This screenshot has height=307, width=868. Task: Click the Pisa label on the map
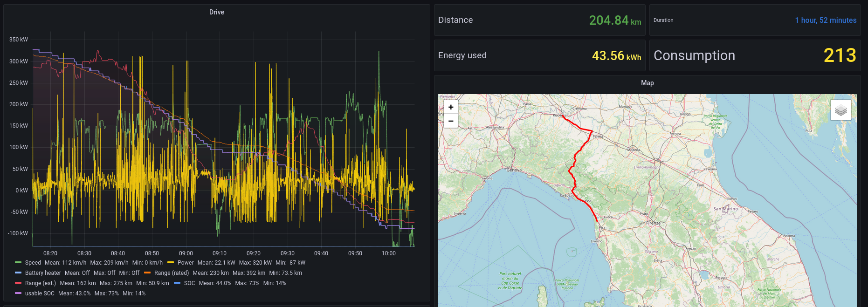tap(602, 228)
